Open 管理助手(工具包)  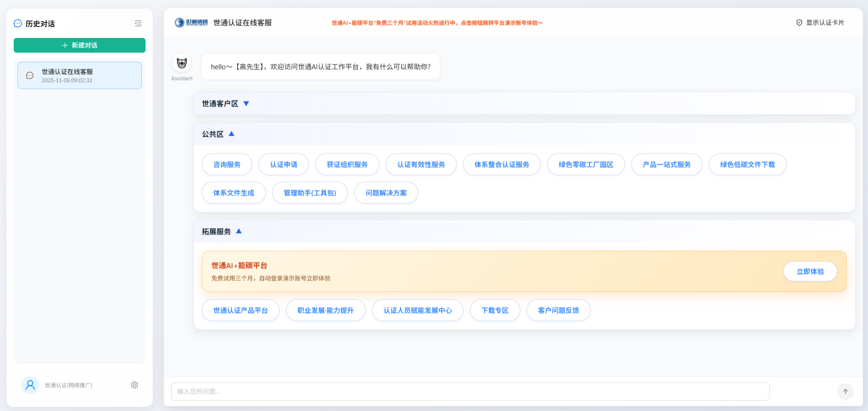pyautogui.click(x=310, y=193)
